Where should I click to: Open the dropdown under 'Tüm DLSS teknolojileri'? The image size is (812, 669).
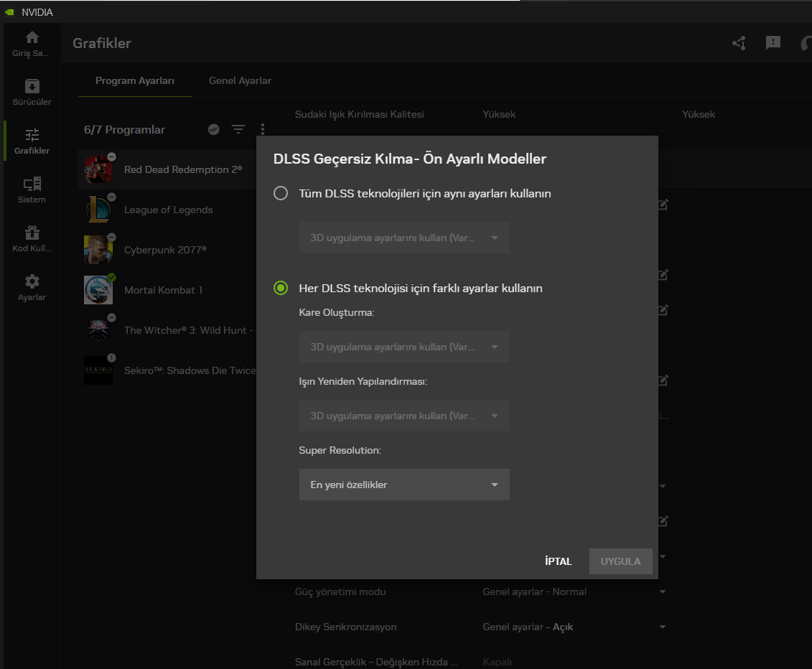(404, 238)
